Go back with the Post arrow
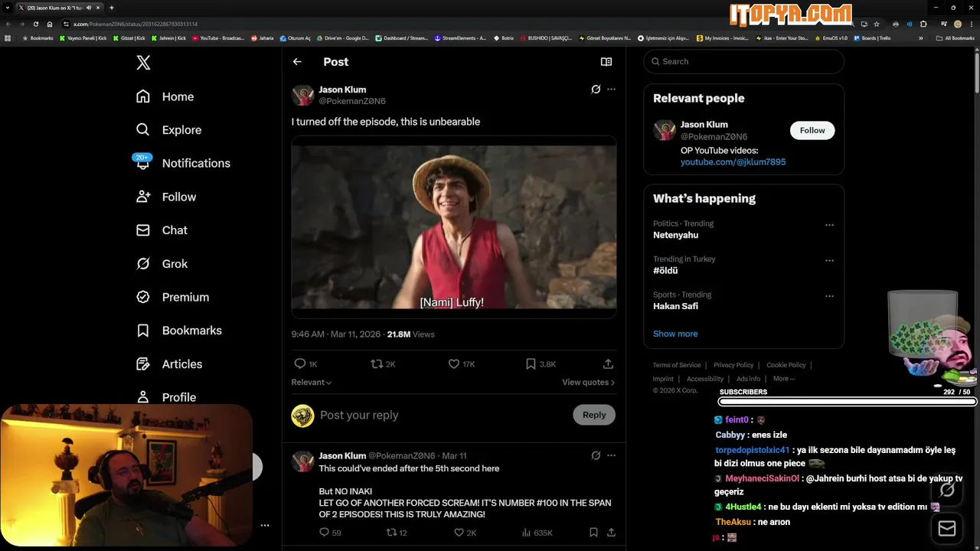 click(297, 62)
